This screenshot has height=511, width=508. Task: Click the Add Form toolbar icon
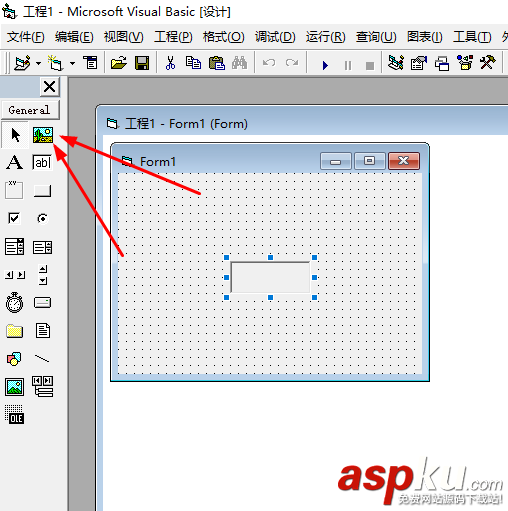(55, 63)
